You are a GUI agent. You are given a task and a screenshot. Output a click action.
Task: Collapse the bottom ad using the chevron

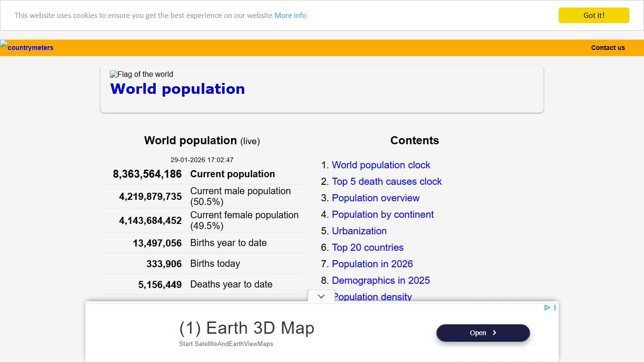coord(321,296)
